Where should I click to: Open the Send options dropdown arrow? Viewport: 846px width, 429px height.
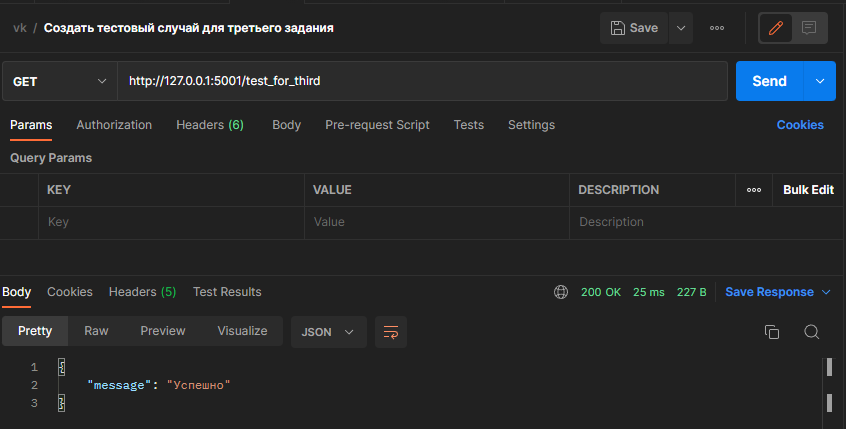click(820, 81)
